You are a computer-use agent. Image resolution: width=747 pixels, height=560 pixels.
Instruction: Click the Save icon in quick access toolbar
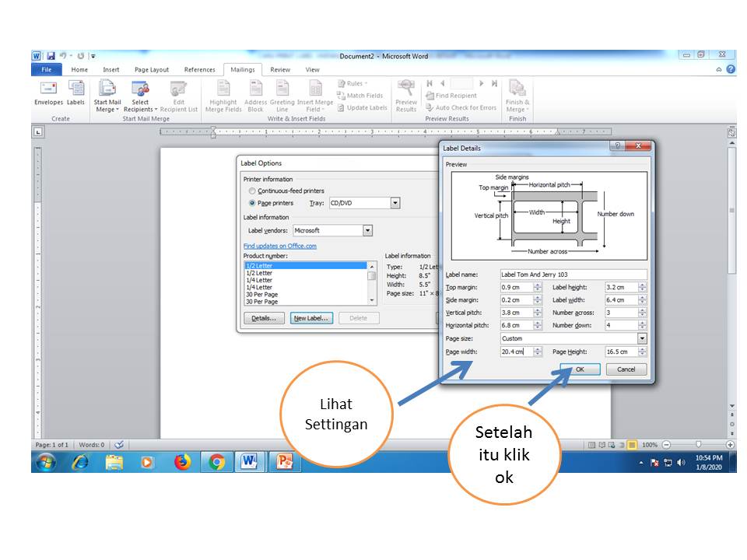(51, 56)
